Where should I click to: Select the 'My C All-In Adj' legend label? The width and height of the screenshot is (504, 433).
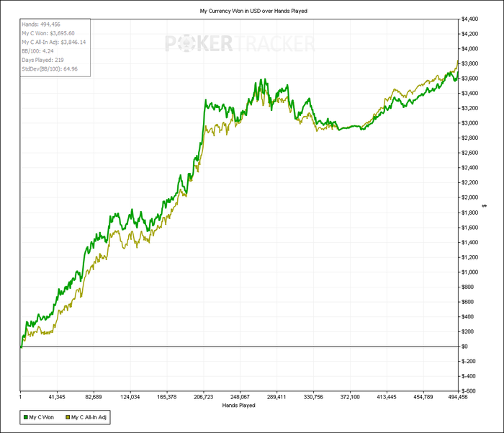point(89,417)
